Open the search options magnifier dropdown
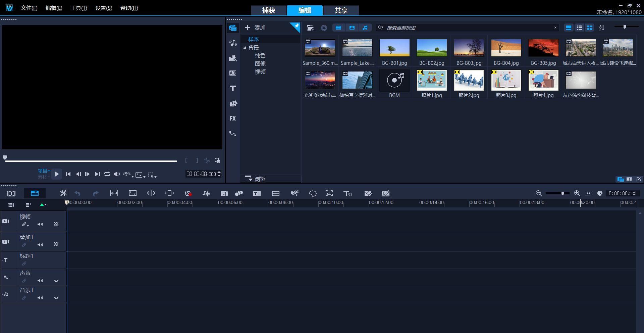This screenshot has width=644, height=333. 381,28
